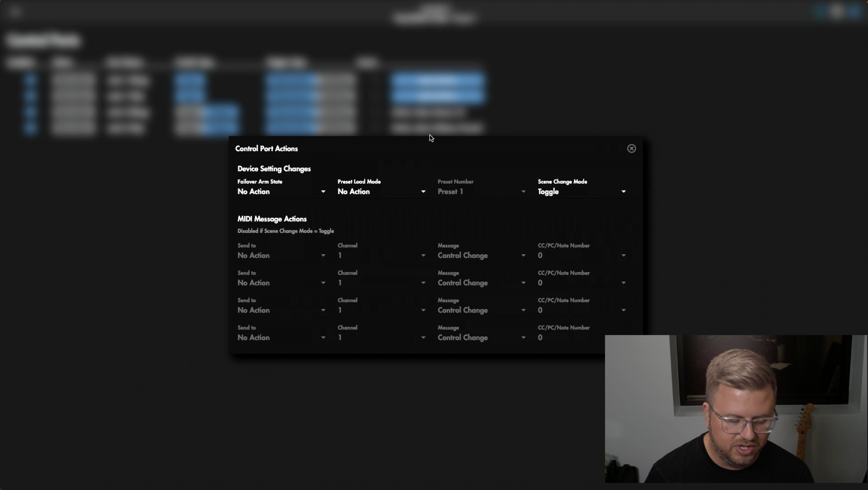Open fourth MIDI row Send to dropdown
The width and height of the screenshot is (868, 490).
(x=281, y=337)
